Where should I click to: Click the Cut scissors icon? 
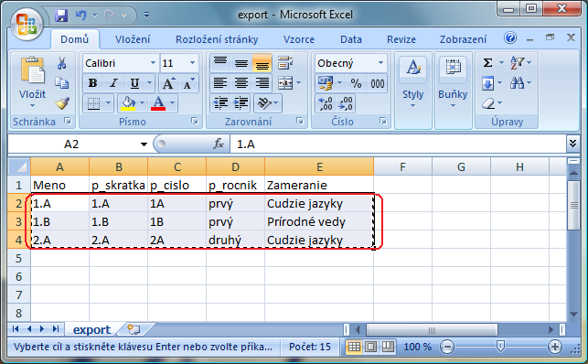click(61, 63)
